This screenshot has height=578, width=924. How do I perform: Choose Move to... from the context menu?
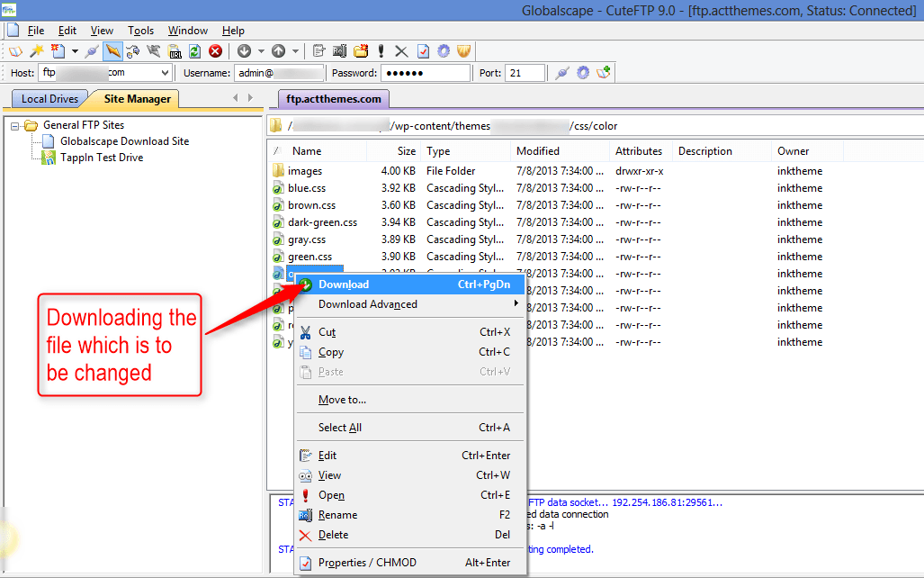[410, 400]
